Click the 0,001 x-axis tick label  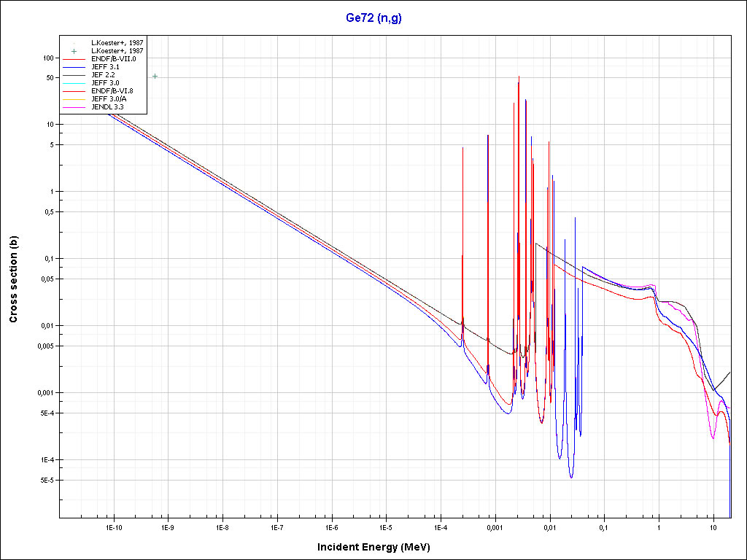click(495, 526)
